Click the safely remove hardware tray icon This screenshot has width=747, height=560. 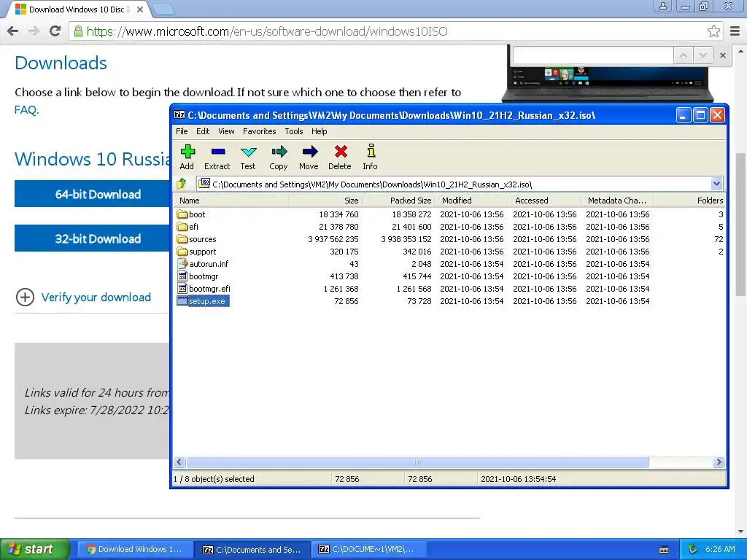pyautogui.click(x=693, y=549)
